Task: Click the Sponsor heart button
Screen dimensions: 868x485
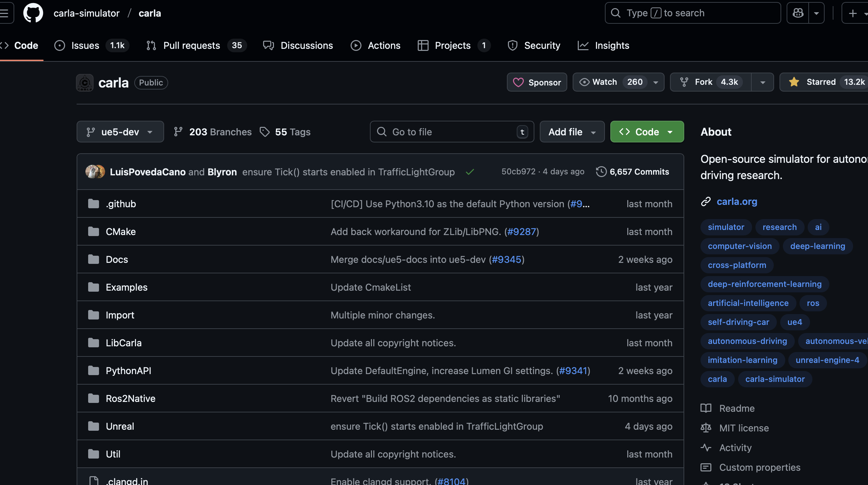Action: (x=537, y=82)
